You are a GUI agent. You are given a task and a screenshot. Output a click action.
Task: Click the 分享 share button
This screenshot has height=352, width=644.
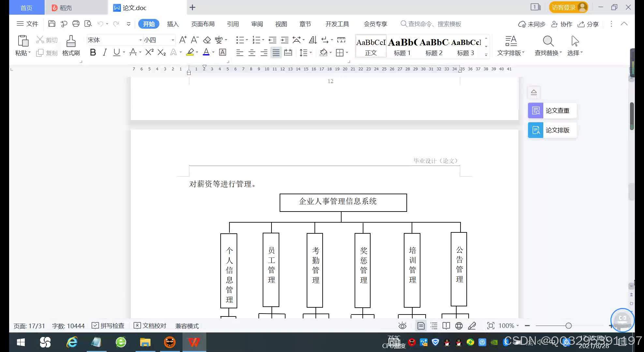coord(588,24)
